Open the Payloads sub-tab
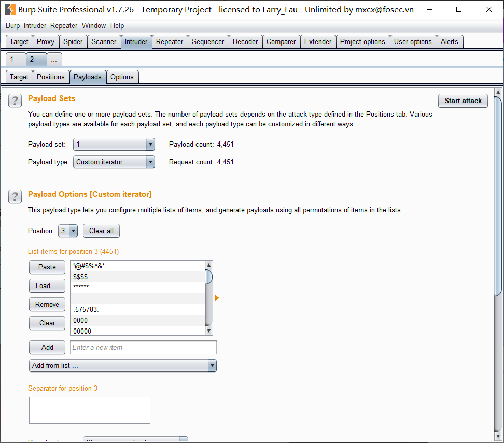The image size is (504, 443). (88, 77)
